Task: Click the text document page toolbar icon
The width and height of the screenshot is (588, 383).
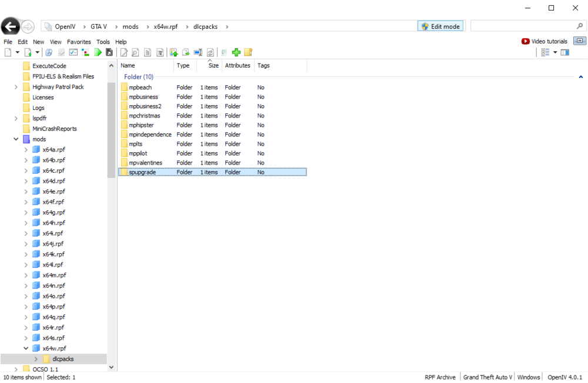Action: pos(148,52)
